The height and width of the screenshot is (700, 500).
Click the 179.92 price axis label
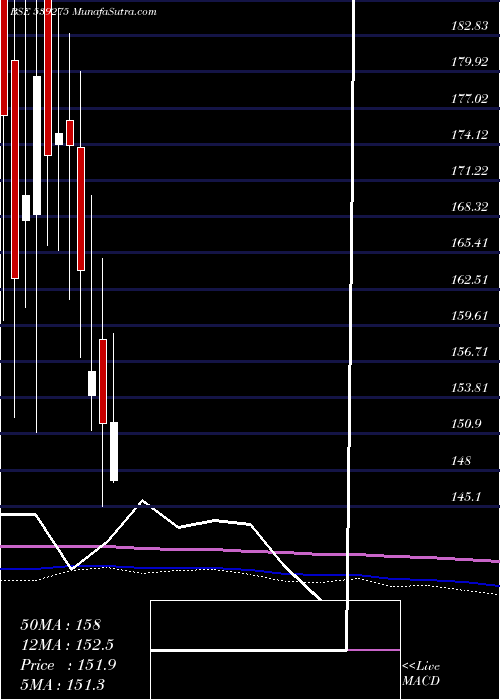click(470, 62)
